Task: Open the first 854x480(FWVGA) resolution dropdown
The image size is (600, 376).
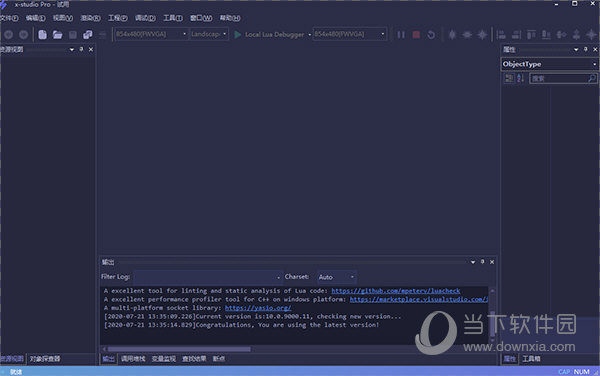Action: click(x=151, y=34)
